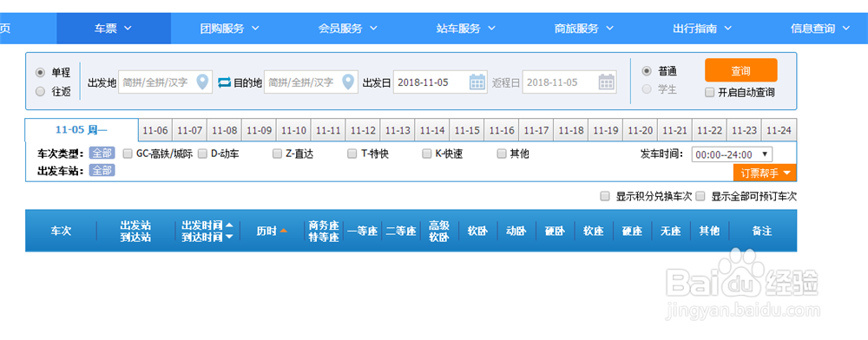Expand the 会员服务 navigation menu
Viewport: 868px width, 340px height.
(348, 29)
